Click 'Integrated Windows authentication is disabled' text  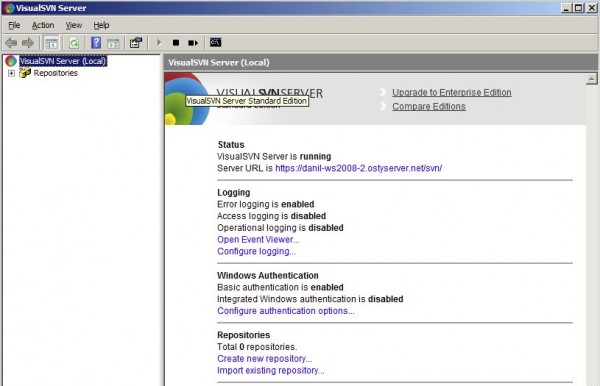[x=310, y=299]
